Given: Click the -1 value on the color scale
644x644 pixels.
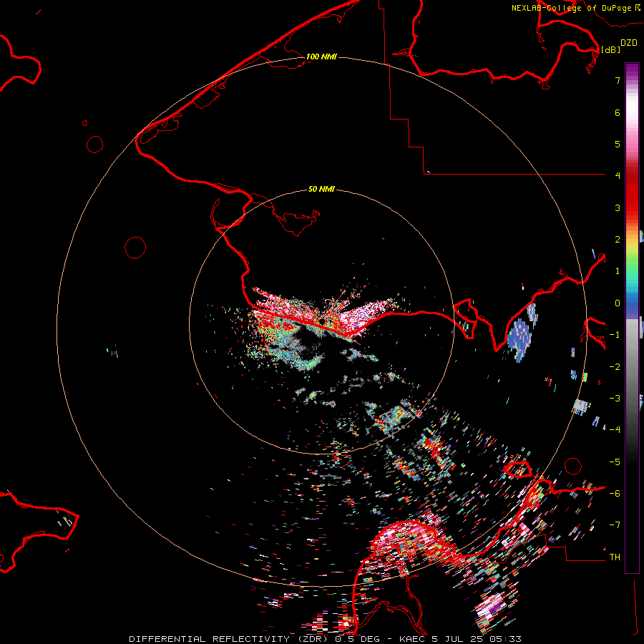Looking at the screenshot, I should [615, 335].
